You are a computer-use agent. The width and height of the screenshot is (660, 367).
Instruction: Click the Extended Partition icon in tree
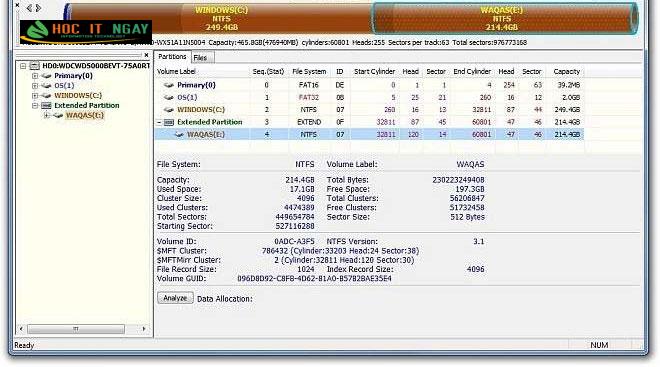[x=46, y=106]
